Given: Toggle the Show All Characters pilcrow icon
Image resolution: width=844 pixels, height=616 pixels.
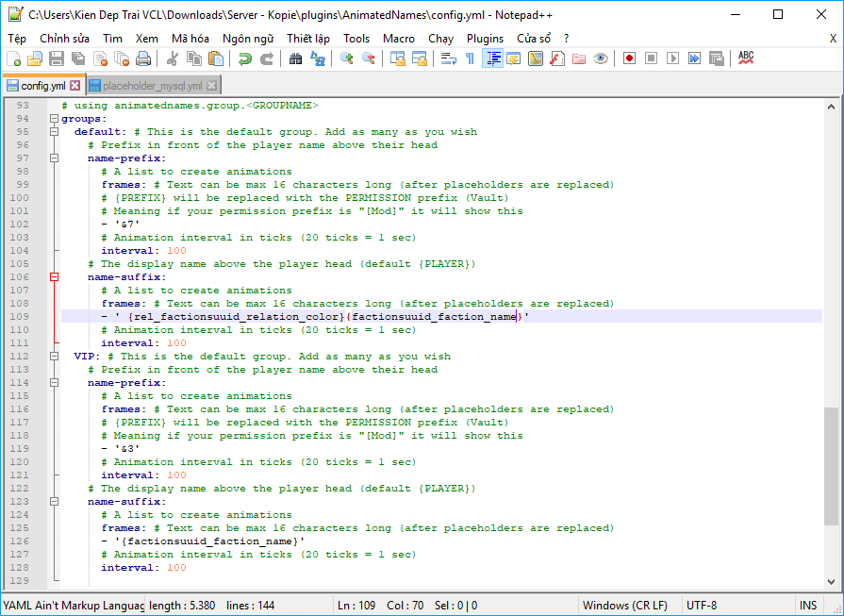Looking at the screenshot, I should click(470, 58).
